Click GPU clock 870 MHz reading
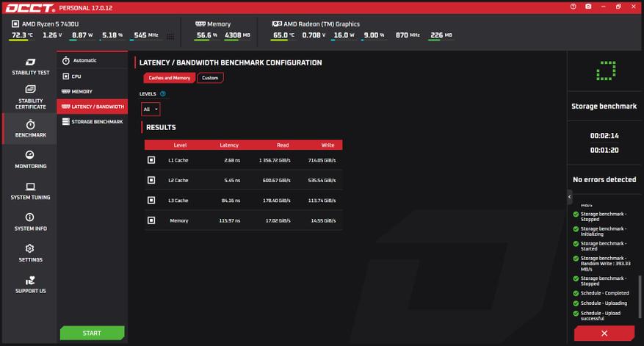The height and width of the screenshot is (346, 644). pyautogui.click(x=408, y=35)
